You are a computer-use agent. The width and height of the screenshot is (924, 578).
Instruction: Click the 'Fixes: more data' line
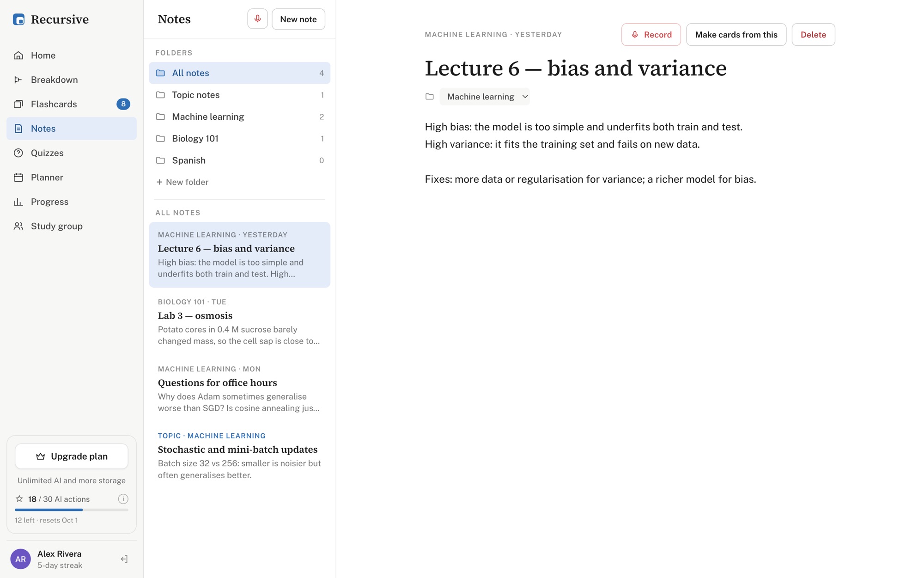590,179
